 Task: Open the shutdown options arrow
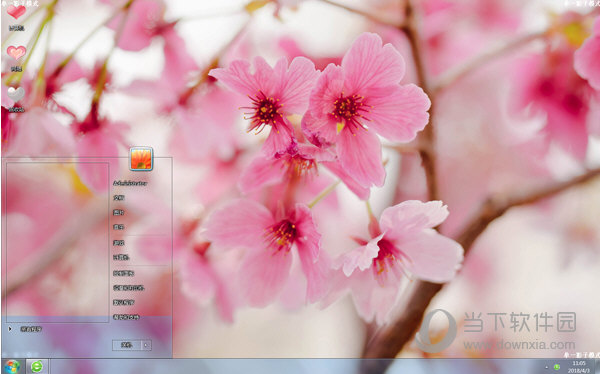tap(146, 345)
